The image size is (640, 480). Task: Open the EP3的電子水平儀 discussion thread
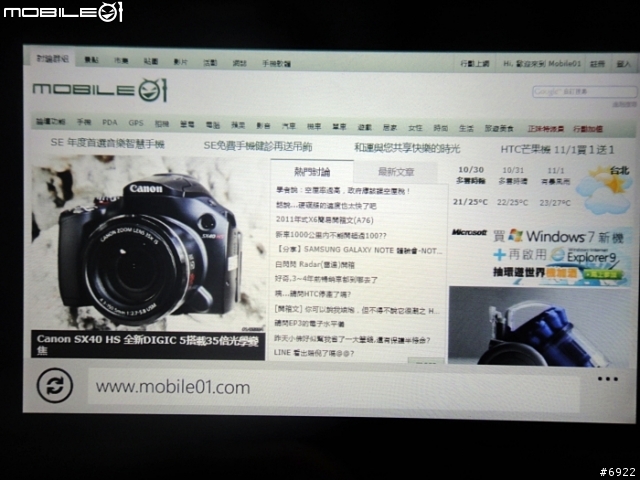click(309, 323)
